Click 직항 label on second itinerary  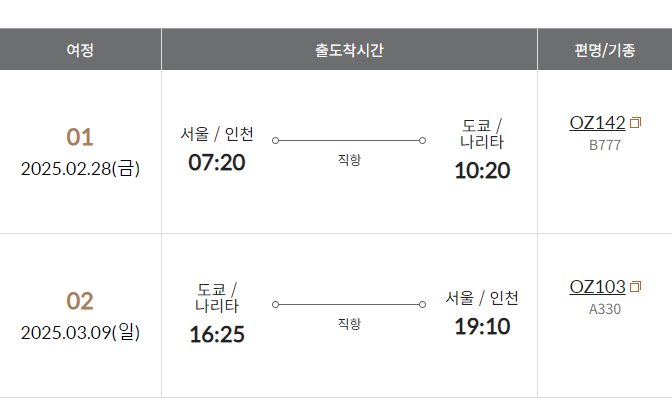[x=349, y=323]
